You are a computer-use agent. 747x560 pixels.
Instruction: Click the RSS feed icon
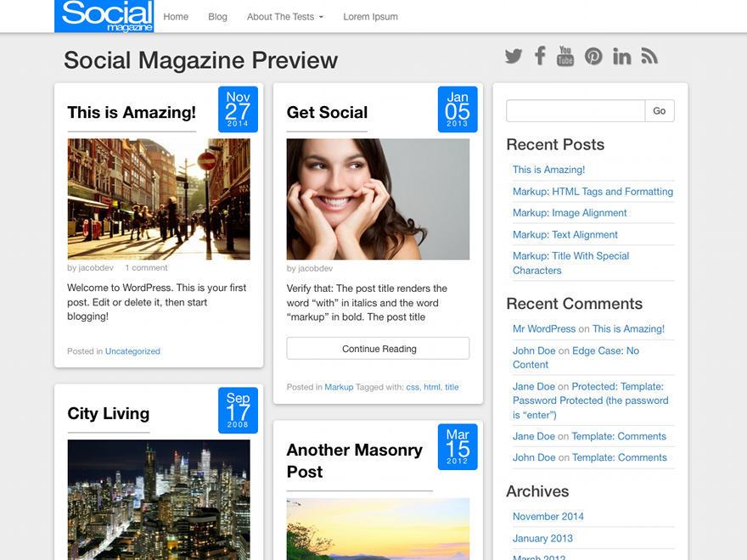tap(649, 57)
